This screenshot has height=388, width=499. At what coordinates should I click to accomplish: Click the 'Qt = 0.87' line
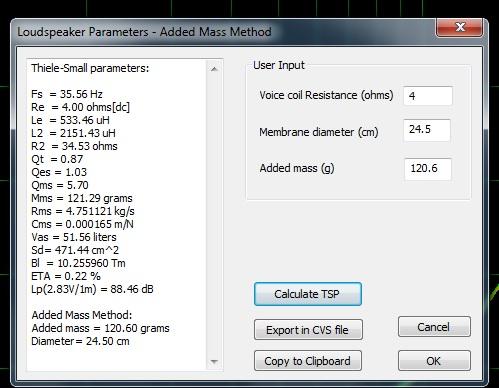point(57,159)
